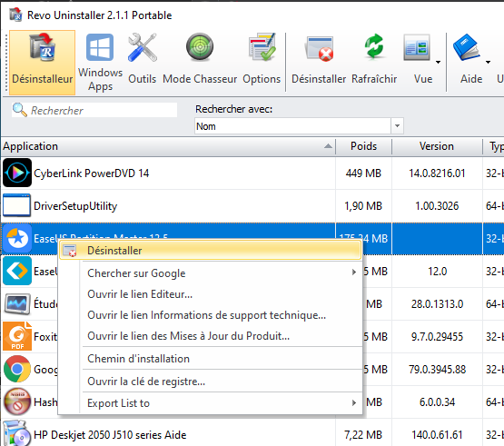
Task: Click Revo Uninstaller title bar icon
Action: (15, 15)
